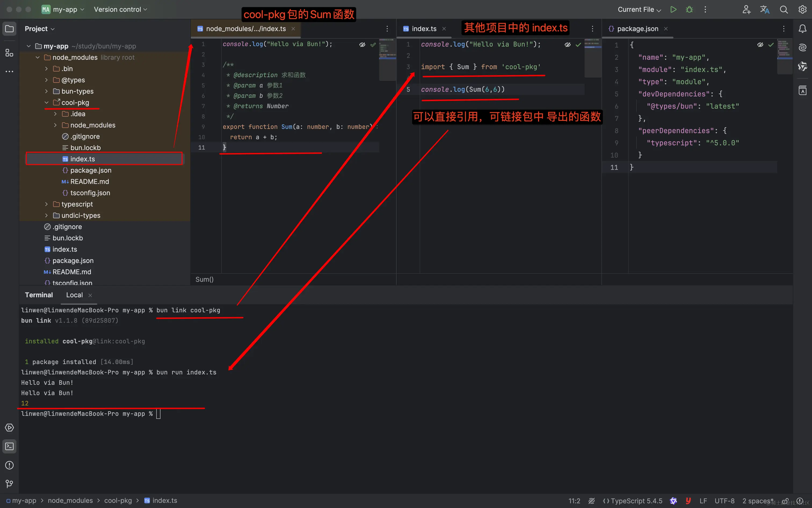This screenshot has width=812, height=508.
Task: Click UTF-8 encoding in status bar
Action: (x=724, y=500)
